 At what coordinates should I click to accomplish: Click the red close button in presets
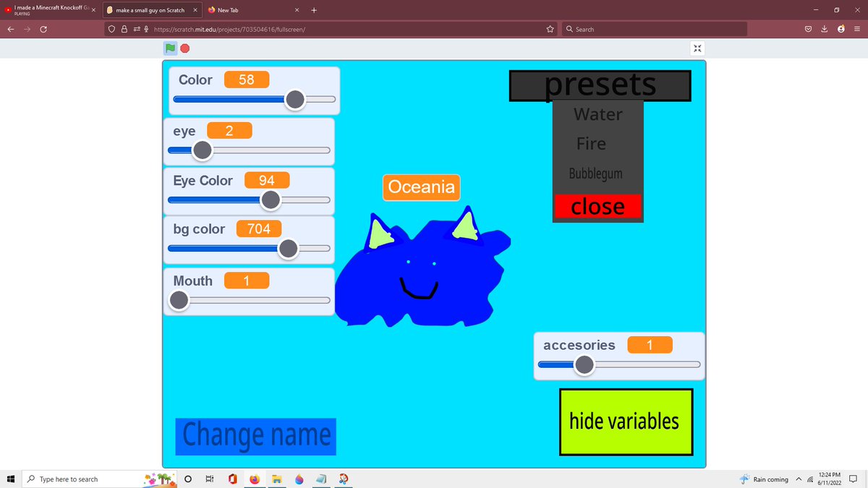(x=597, y=206)
